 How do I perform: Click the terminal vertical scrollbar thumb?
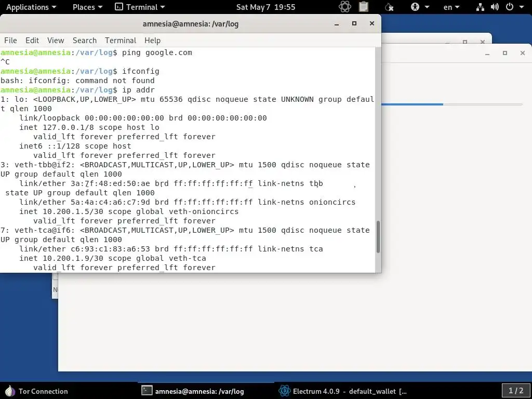[378, 237]
